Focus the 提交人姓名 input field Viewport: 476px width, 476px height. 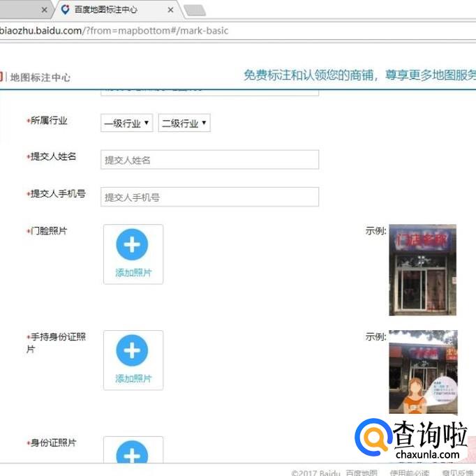tap(209, 160)
